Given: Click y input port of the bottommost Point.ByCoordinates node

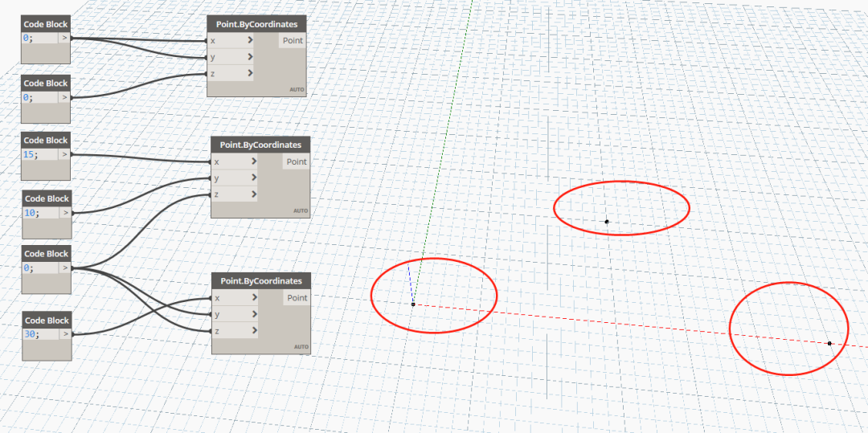Looking at the screenshot, I should pos(234,313).
